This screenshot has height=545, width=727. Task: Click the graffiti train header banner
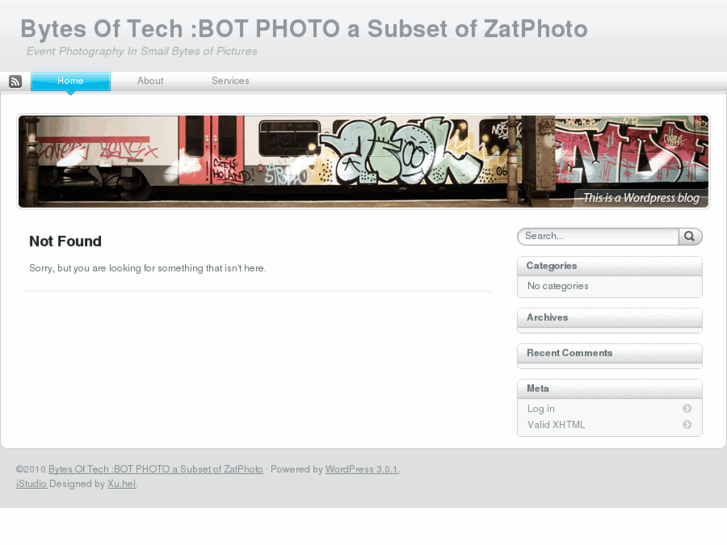(x=363, y=161)
